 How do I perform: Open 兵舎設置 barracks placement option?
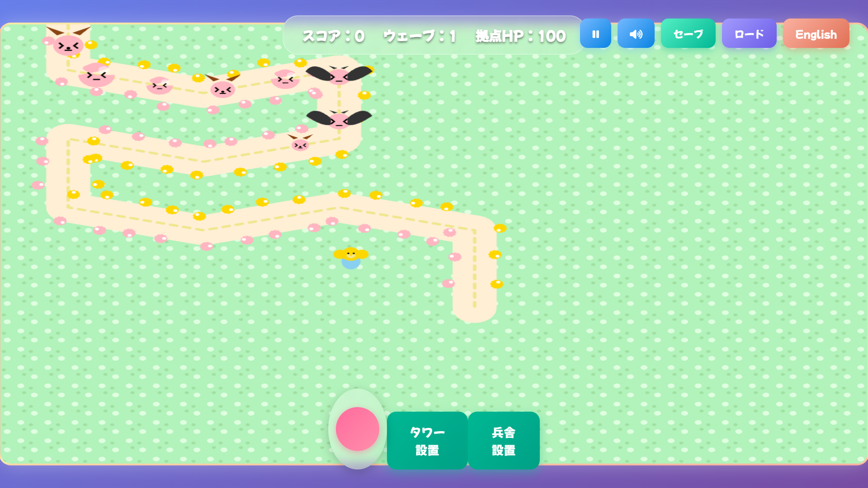point(504,441)
